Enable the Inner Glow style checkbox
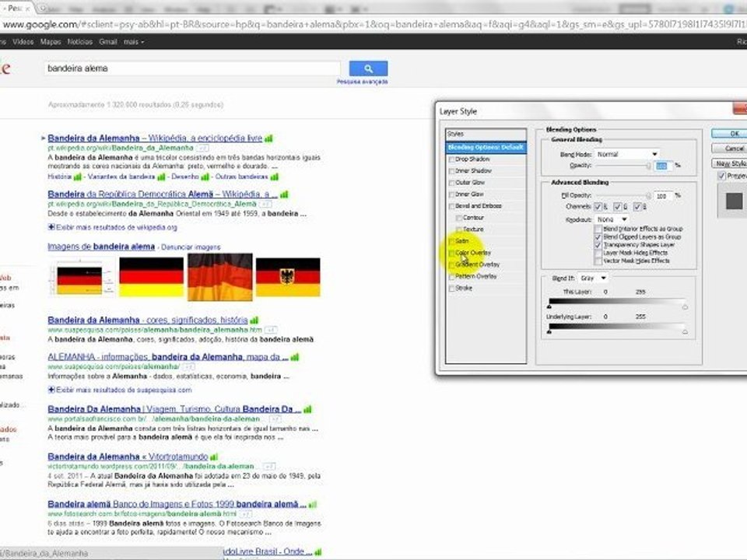747x560 pixels. click(x=451, y=194)
